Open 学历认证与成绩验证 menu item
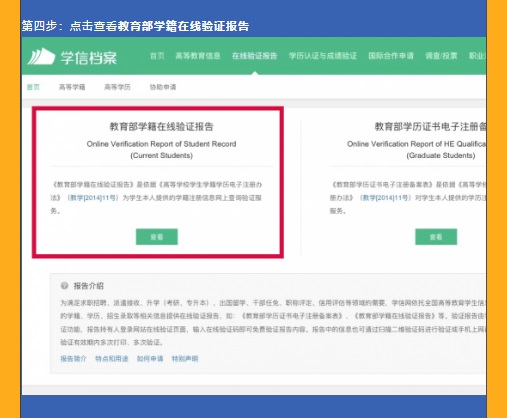Screen dimensions: 507x418 [x=323, y=56]
